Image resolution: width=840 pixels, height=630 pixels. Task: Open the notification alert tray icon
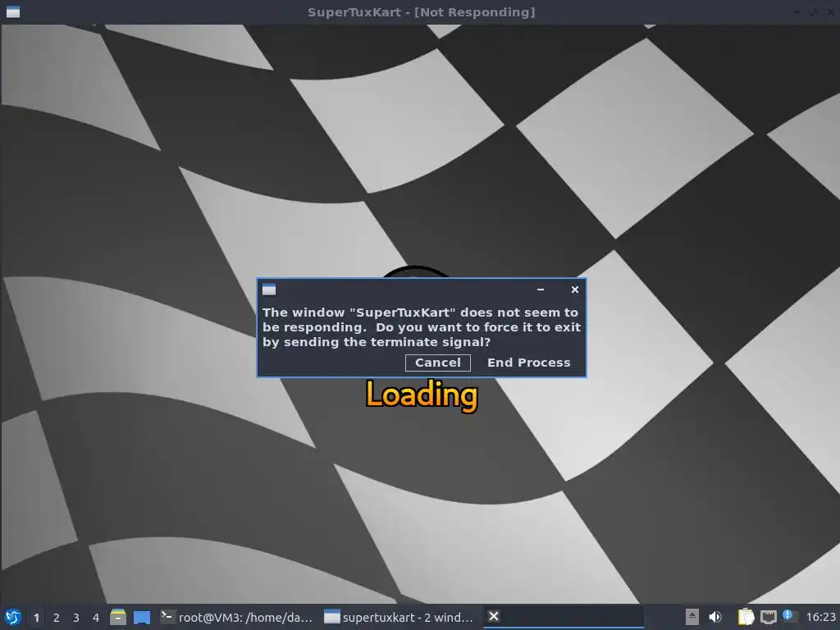(x=789, y=615)
